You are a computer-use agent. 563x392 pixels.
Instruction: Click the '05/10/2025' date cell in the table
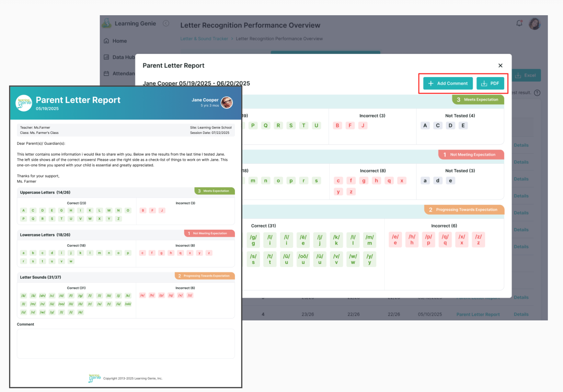(x=430, y=314)
